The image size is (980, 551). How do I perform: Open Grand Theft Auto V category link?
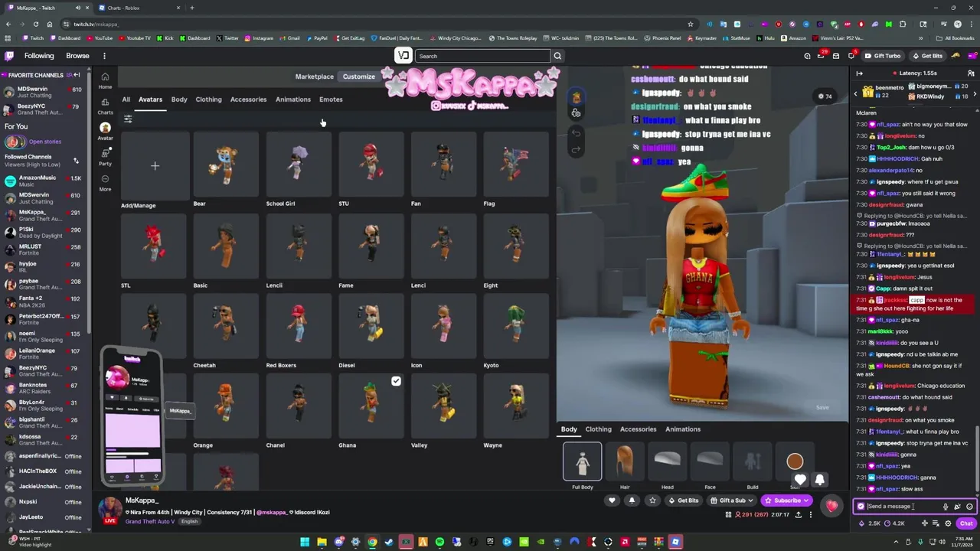tap(150, 522)
